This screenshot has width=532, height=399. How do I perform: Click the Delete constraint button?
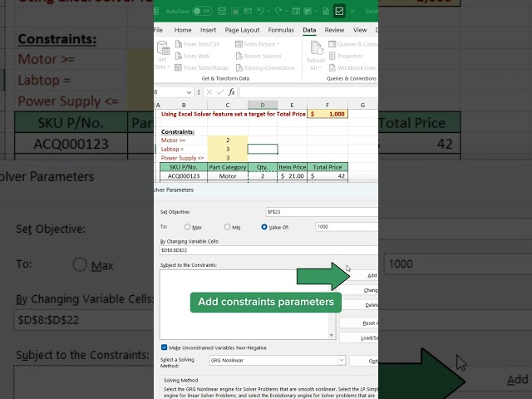click(359, 305)
